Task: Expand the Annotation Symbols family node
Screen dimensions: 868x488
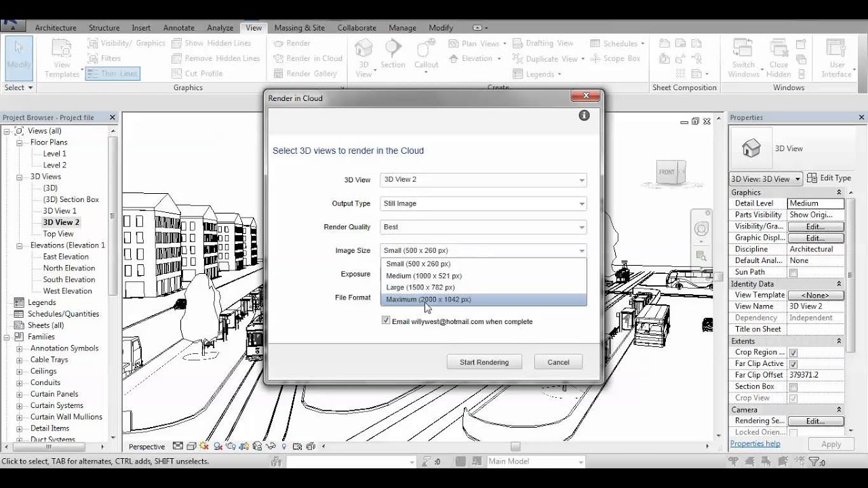Action: 19,348
